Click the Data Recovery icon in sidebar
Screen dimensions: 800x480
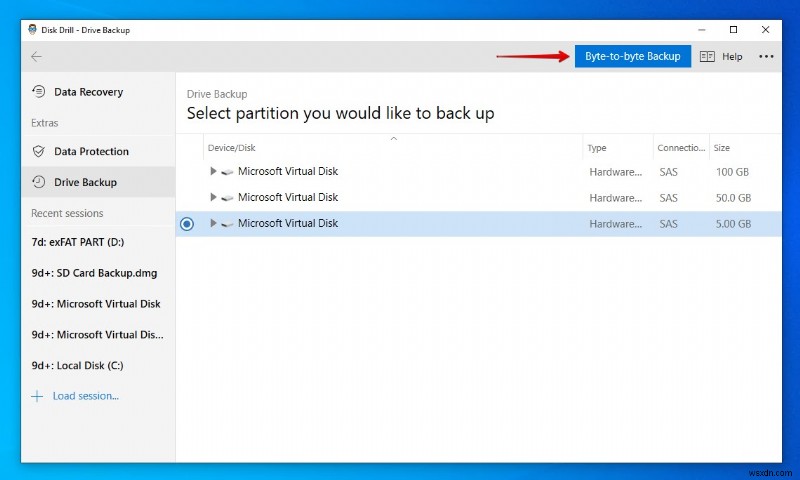(x=39, y=92)
